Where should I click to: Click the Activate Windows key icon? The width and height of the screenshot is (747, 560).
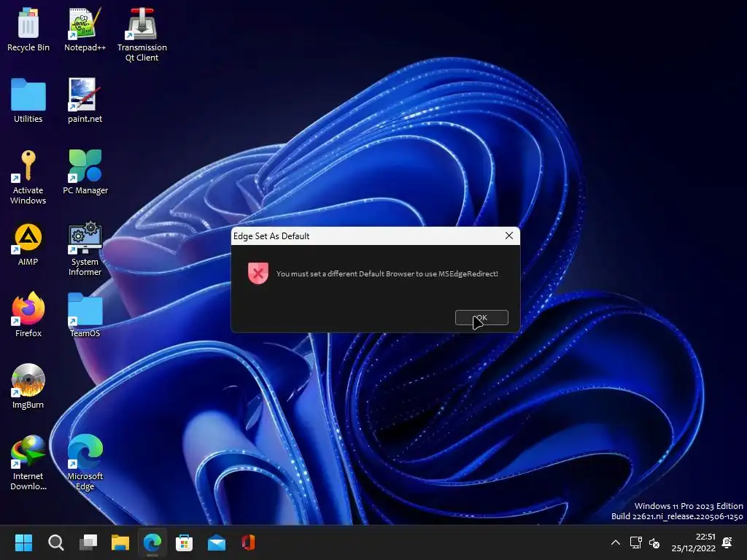(x=28, y=177)
